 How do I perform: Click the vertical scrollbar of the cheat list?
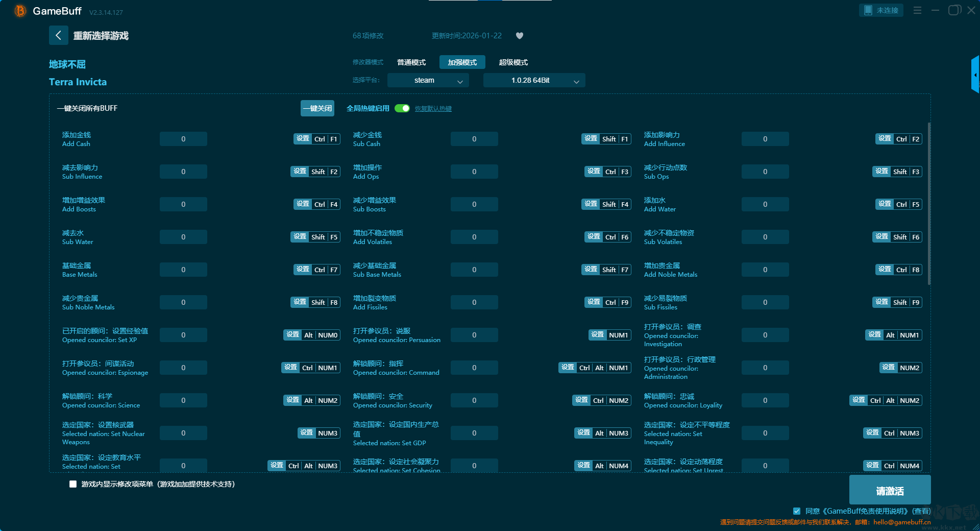click(929, 204)
